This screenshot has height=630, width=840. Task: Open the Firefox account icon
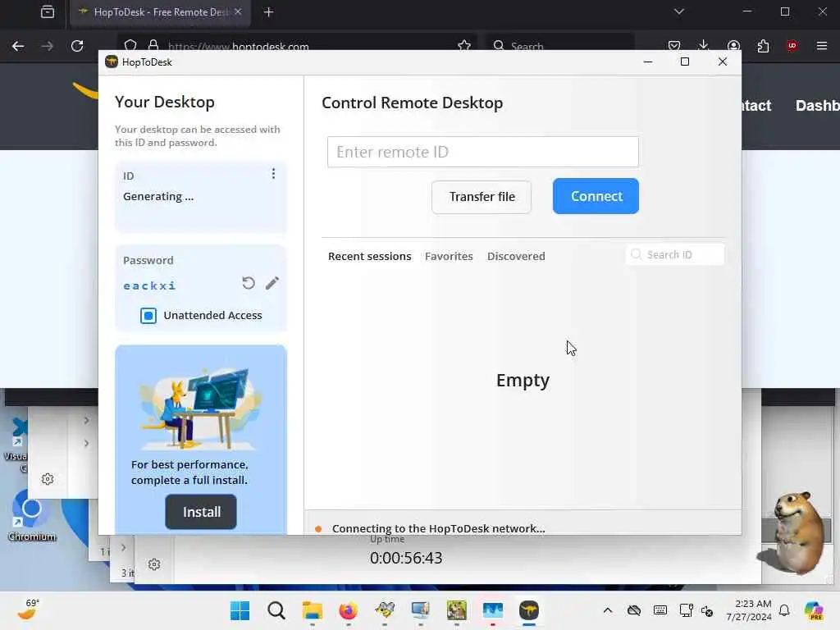point(733,46)
